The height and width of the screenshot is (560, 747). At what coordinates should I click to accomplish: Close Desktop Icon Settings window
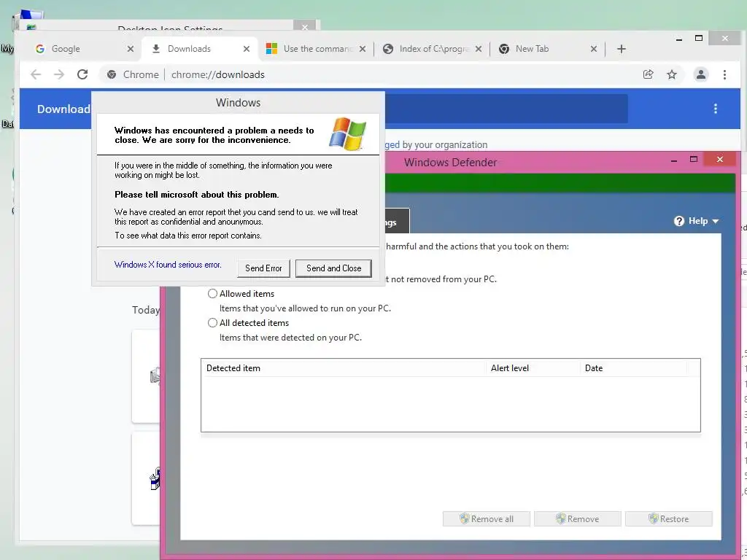305,27
